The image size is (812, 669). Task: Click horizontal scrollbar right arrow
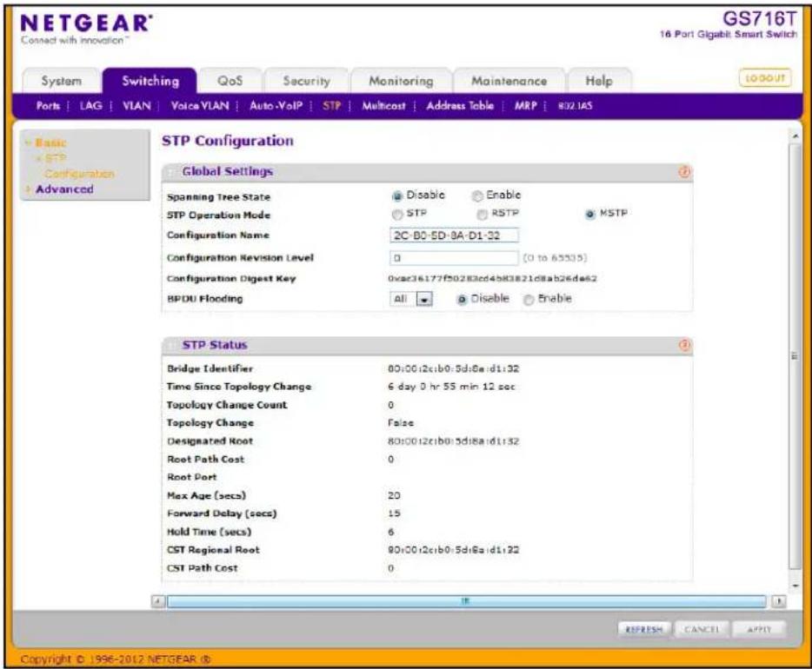(x=778, y=601)
